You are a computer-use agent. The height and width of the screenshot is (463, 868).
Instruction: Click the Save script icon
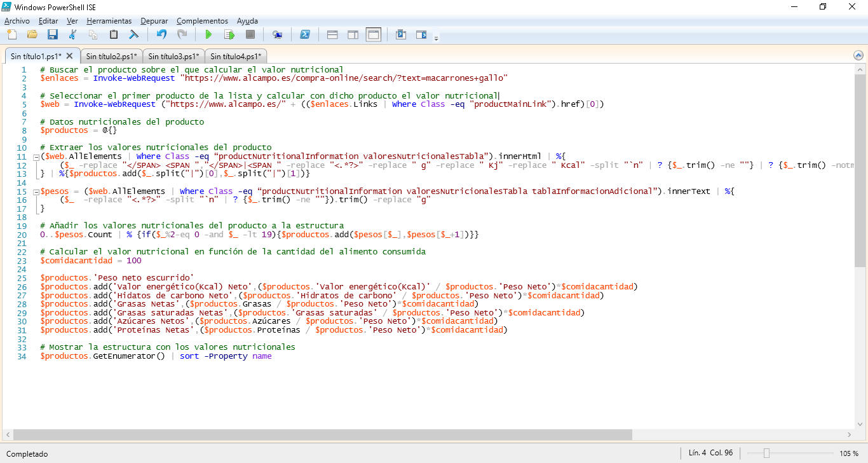52,34
